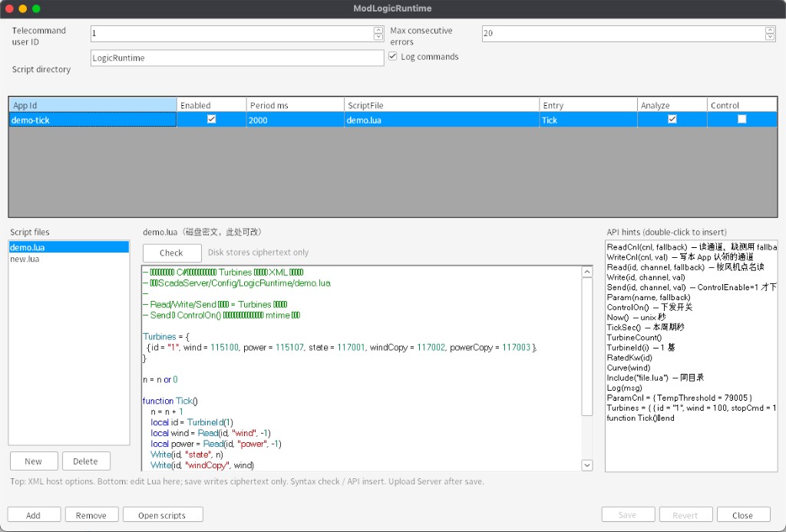Select the demo-tick App Id cell

coord(93,120)
